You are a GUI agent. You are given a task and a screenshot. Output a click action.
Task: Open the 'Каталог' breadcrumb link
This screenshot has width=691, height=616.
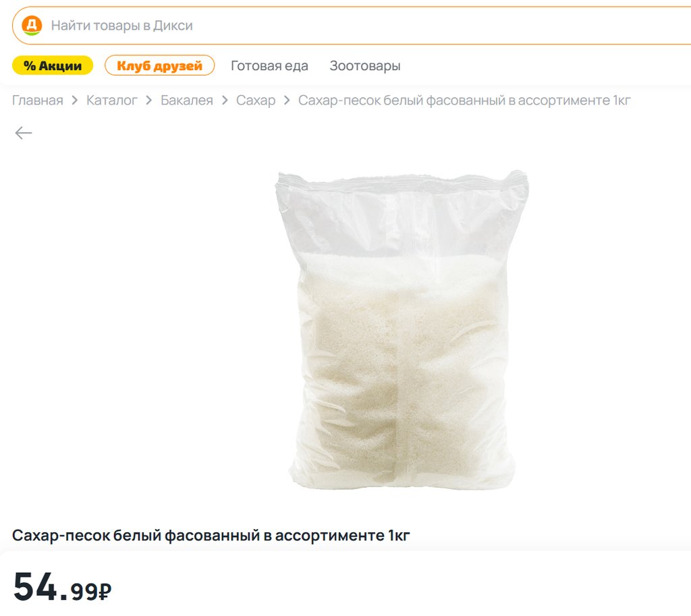click(x=111, y=101)
